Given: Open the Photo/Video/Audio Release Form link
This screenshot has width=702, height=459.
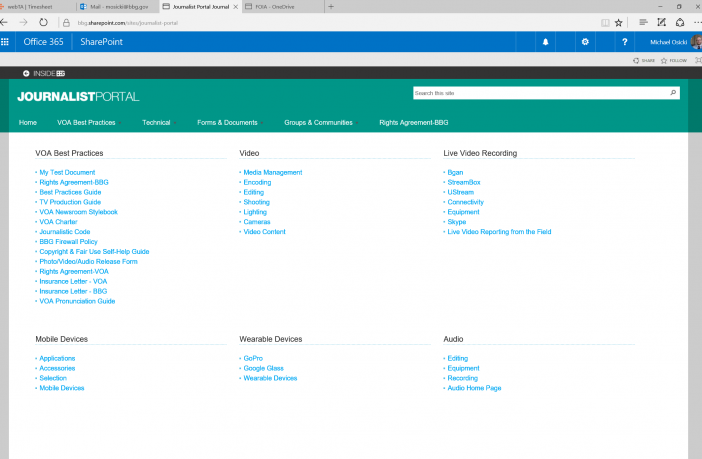Looking at the screenshot, I should 88,262.
